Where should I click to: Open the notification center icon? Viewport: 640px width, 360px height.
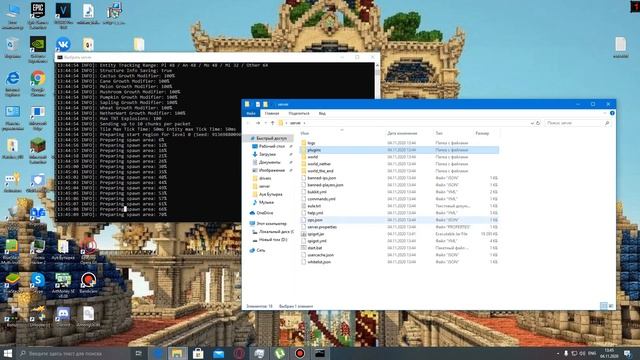(x=627, y=353)
